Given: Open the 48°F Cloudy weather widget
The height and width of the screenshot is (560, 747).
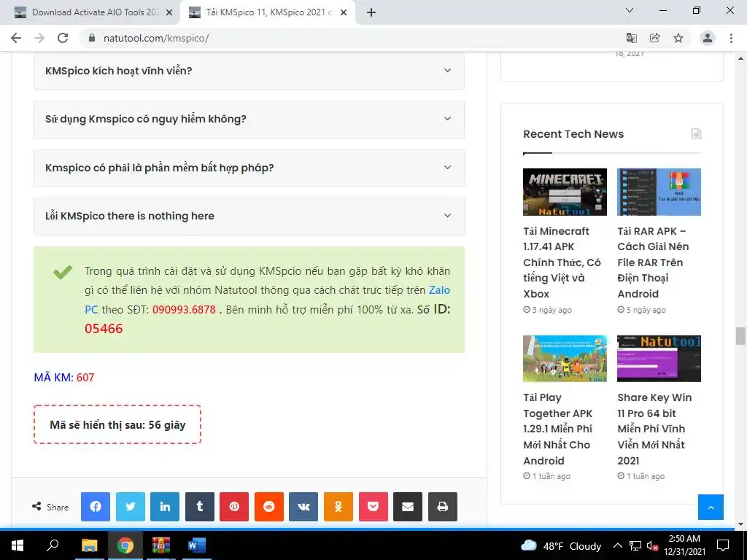Looking at the screenshot, I should [x=561, y=545].
